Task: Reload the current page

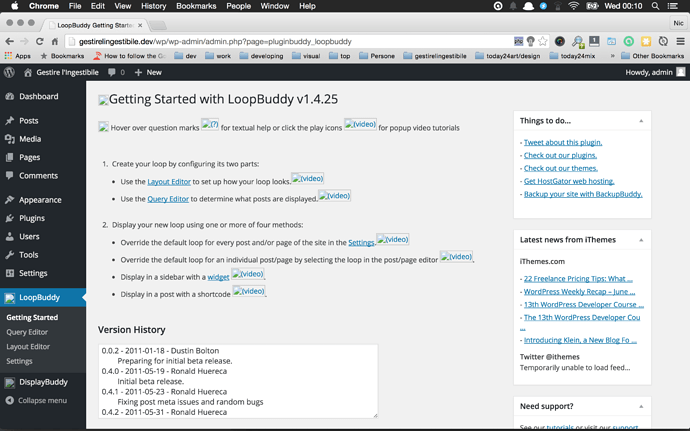Action: click(40, 41)
